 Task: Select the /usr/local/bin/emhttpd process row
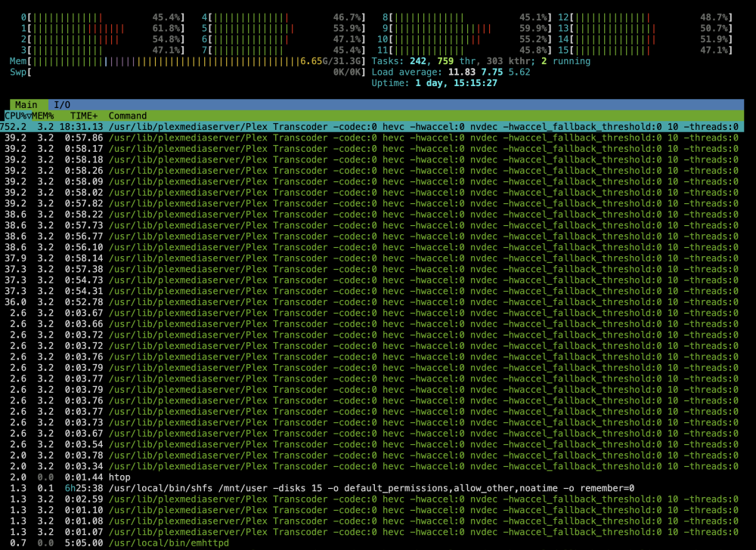point(372,543)
